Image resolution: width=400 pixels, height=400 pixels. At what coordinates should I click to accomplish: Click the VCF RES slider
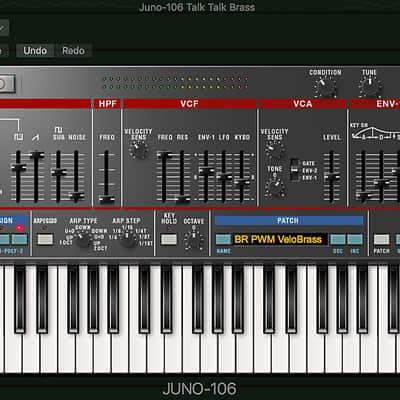pos(182,176)
